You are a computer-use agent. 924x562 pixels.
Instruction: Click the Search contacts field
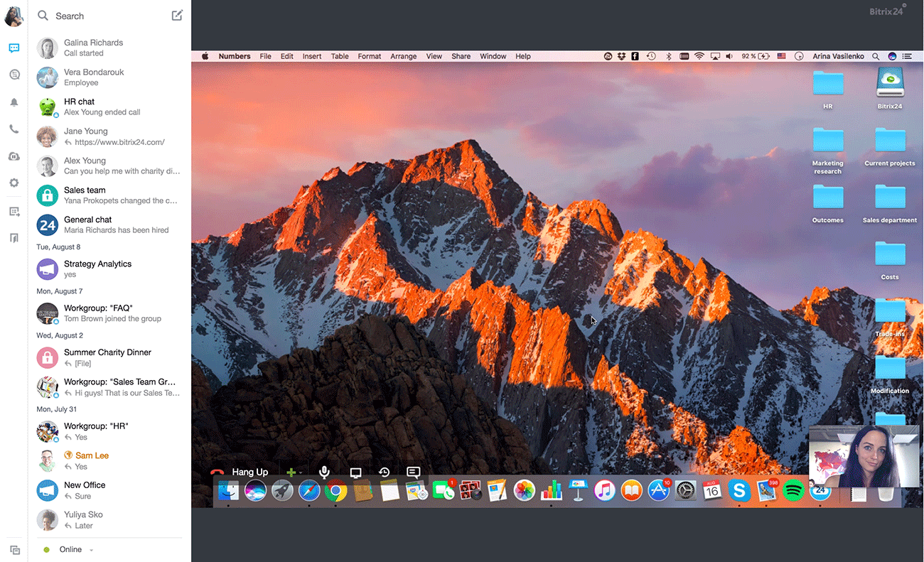click(x=100, y=16)
